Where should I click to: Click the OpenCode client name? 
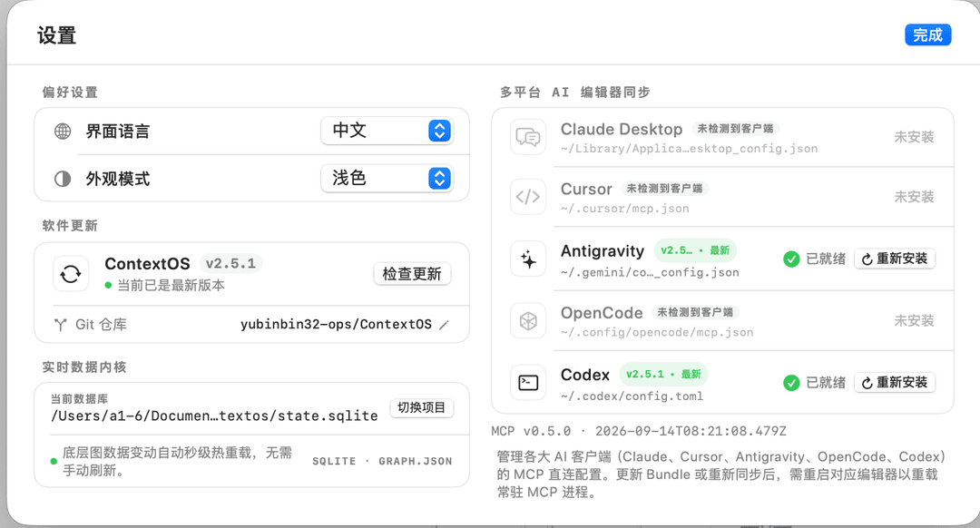602,312
